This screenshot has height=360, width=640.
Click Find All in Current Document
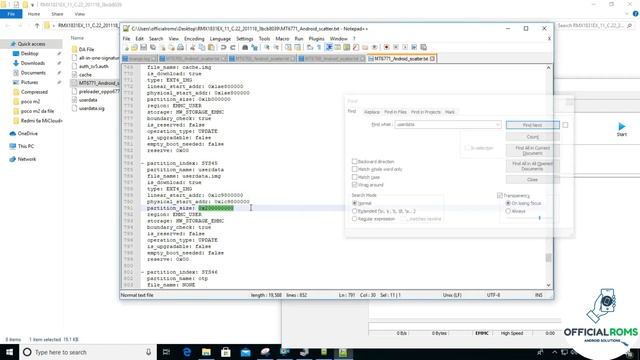pyautogui.click(x=533, y=150)
